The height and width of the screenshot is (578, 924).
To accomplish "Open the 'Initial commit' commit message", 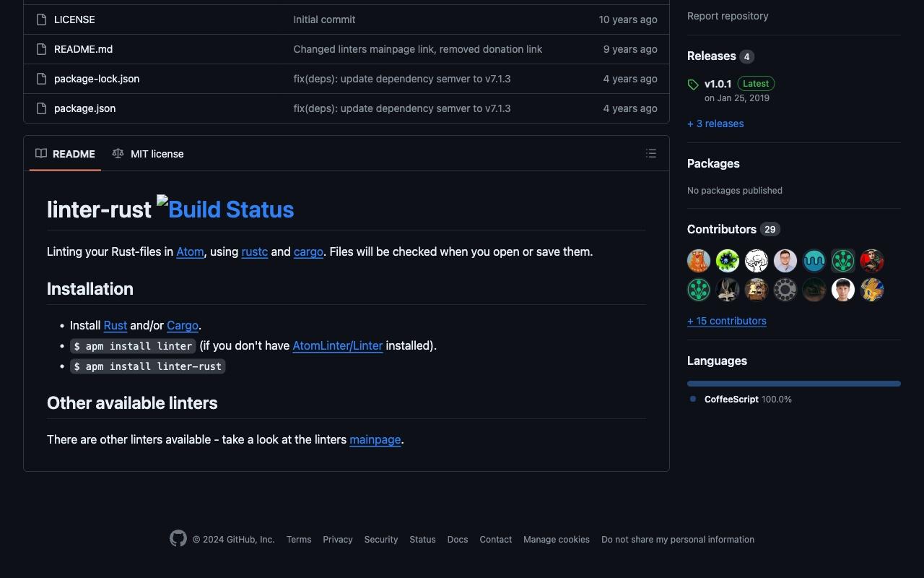I will (324, 20).
